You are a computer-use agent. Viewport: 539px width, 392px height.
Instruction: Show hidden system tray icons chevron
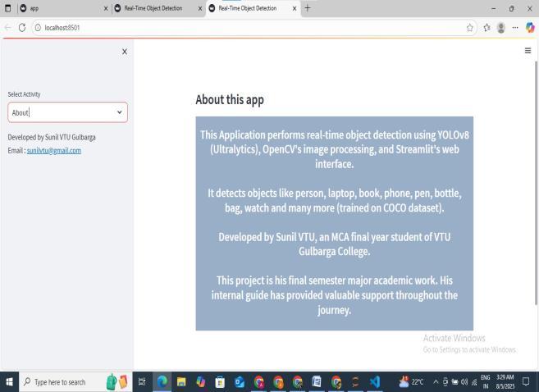tap(436, 381)
